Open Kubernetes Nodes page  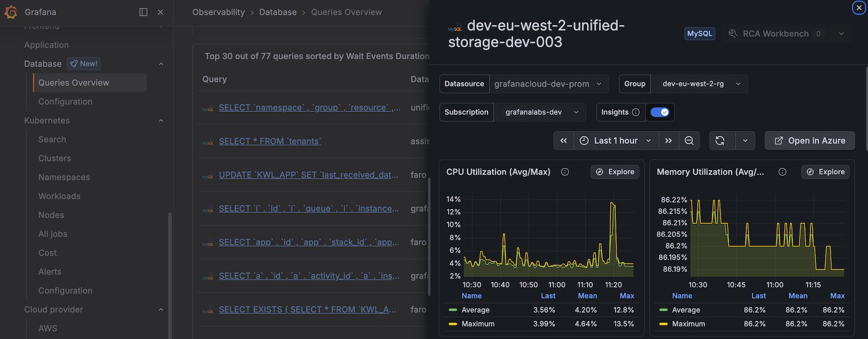(x=51, y=215)
